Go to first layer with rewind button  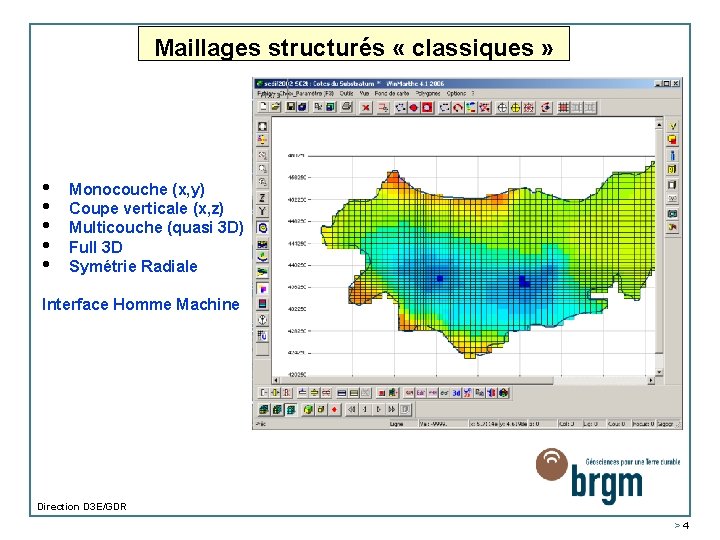(352, 409)
